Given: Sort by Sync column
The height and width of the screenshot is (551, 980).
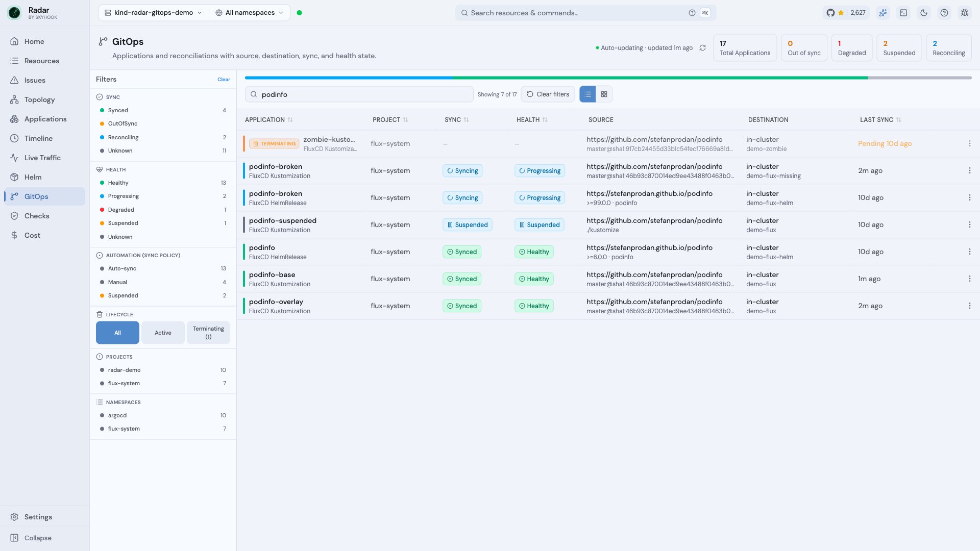Looking at the screenshot, I should click(x=457, y=120).
